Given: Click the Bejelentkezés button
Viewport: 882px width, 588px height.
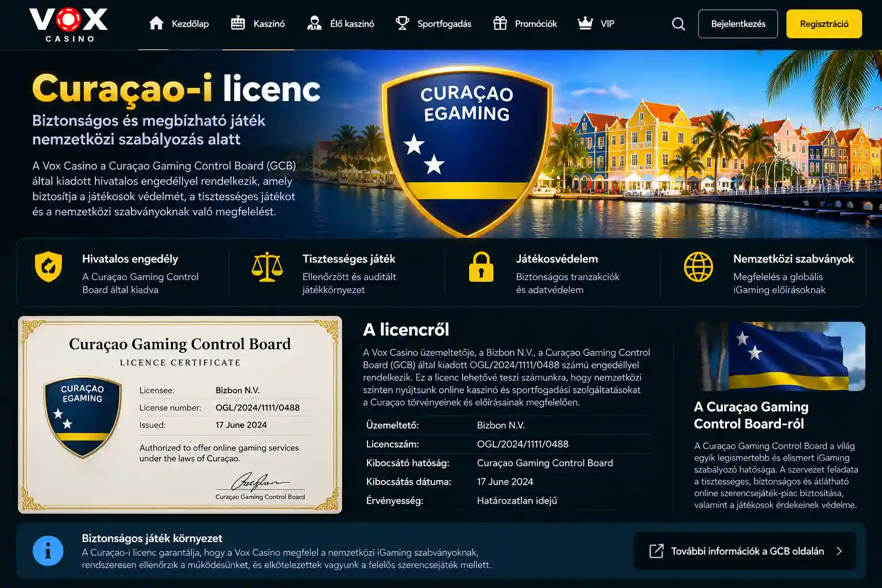Looking at the screenshot, I should coord(738,24).
